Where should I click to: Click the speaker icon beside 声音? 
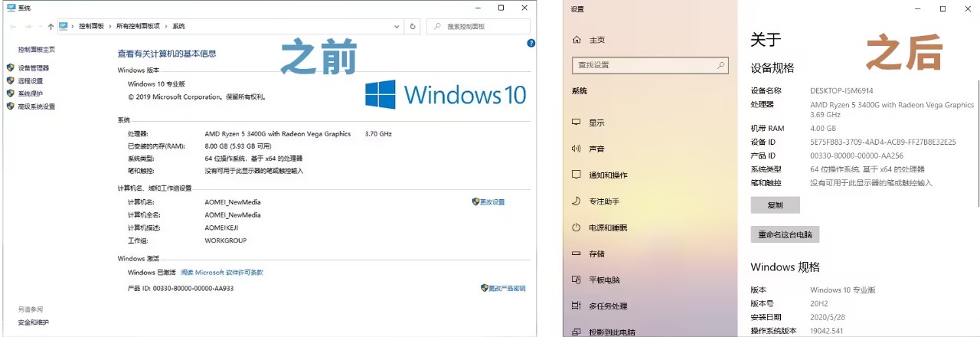coord(577,149)
